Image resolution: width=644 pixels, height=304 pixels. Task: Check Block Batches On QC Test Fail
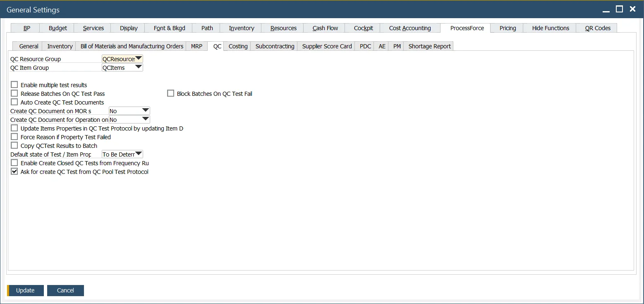coord(170,93)
